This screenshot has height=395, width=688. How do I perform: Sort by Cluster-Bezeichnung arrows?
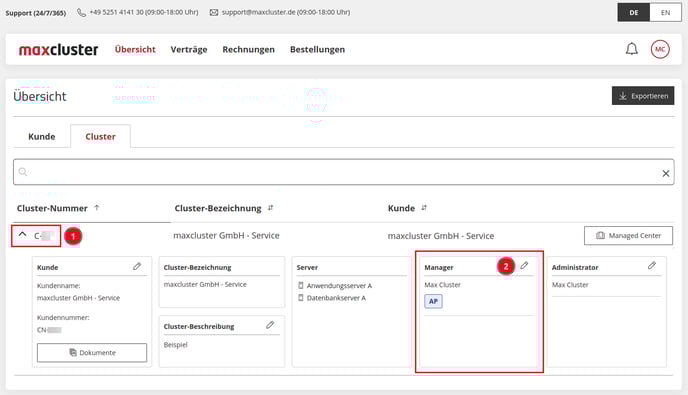point(270,208)
